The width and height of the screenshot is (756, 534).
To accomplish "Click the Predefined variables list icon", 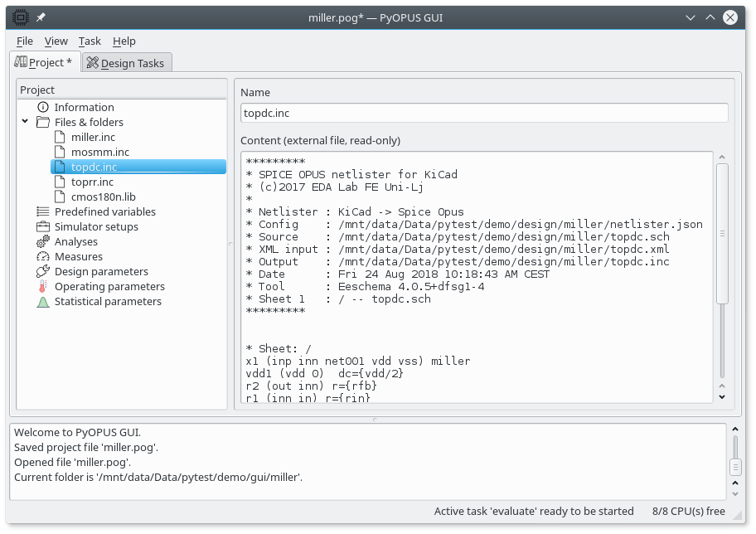I will [43, 211].
